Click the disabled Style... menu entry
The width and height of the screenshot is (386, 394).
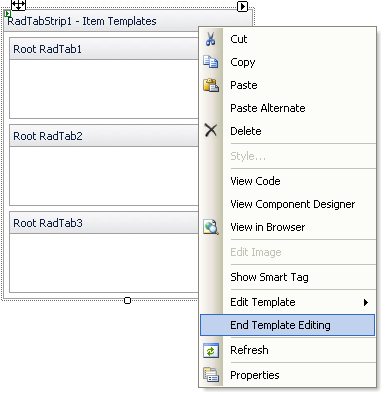click(287, 156)
